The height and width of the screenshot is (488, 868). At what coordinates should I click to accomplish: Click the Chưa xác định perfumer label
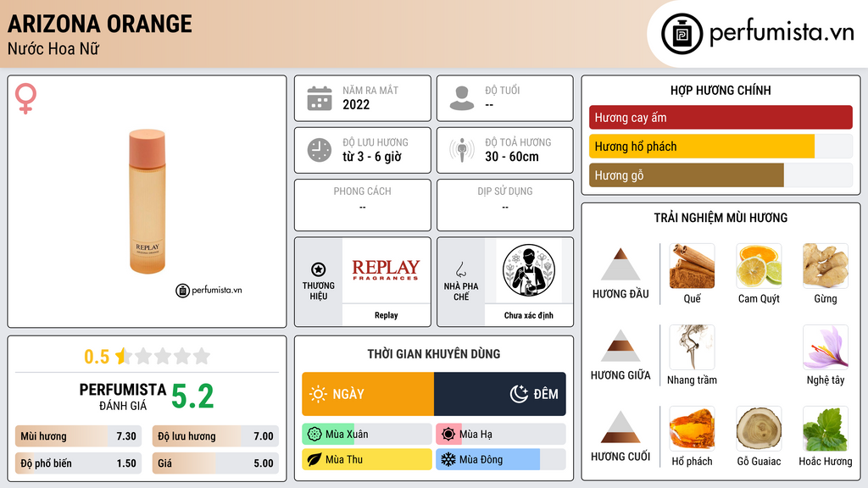coord(529,315)
